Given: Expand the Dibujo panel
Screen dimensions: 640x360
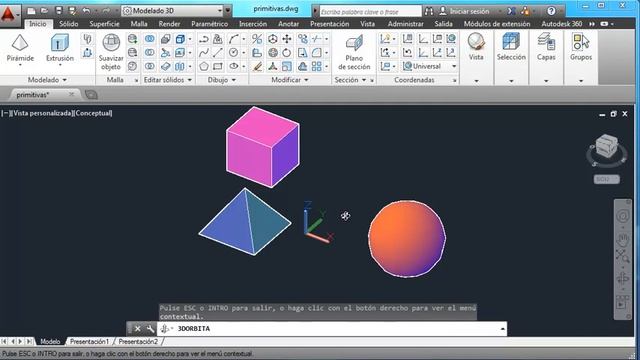Looking at the screenshot, I should click(x=222, y=80).
